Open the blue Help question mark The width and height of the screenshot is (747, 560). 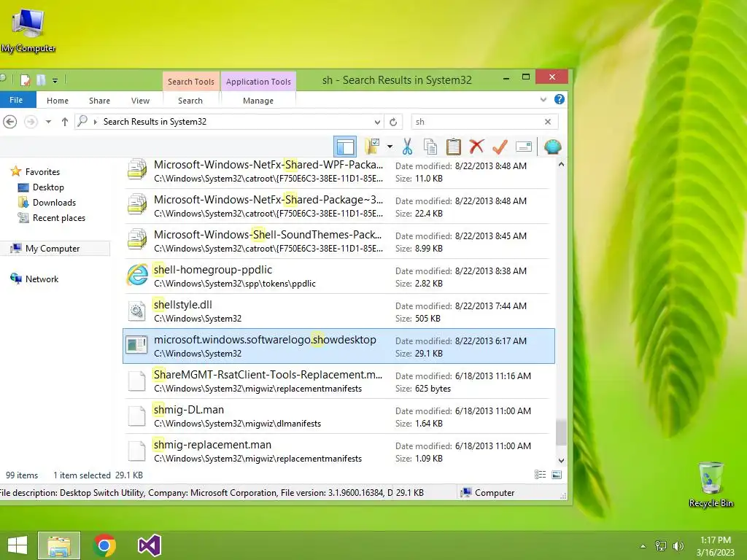pyautogui.click(x=560, y=99)
